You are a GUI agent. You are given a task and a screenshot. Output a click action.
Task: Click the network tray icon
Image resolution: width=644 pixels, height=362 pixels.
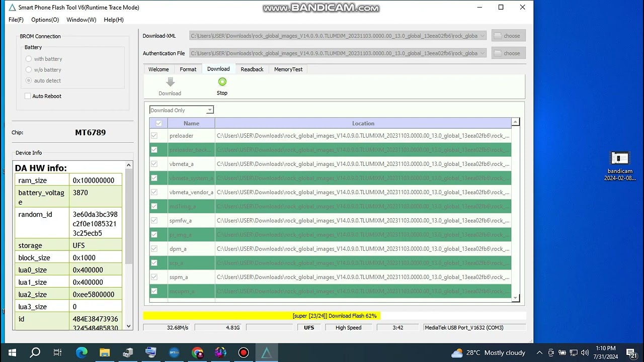574,352
